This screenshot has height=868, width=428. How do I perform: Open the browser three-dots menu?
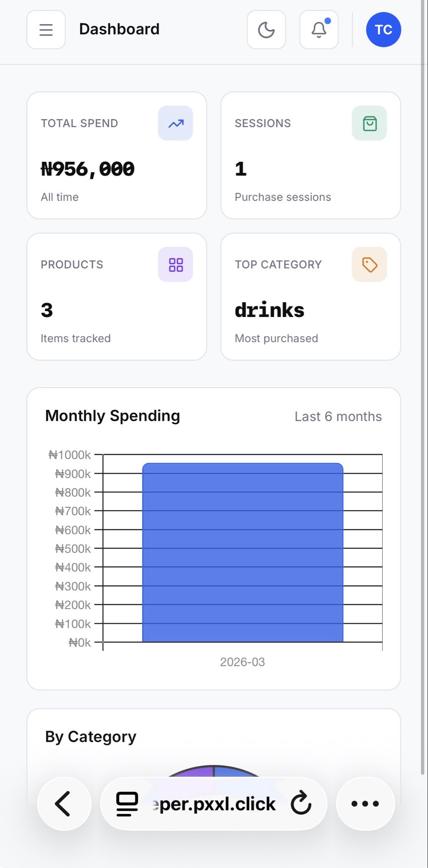coord(365,804)
